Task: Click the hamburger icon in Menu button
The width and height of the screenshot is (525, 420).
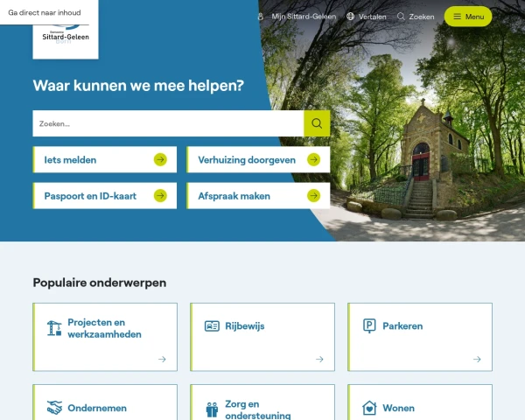Action: point(457,17)
